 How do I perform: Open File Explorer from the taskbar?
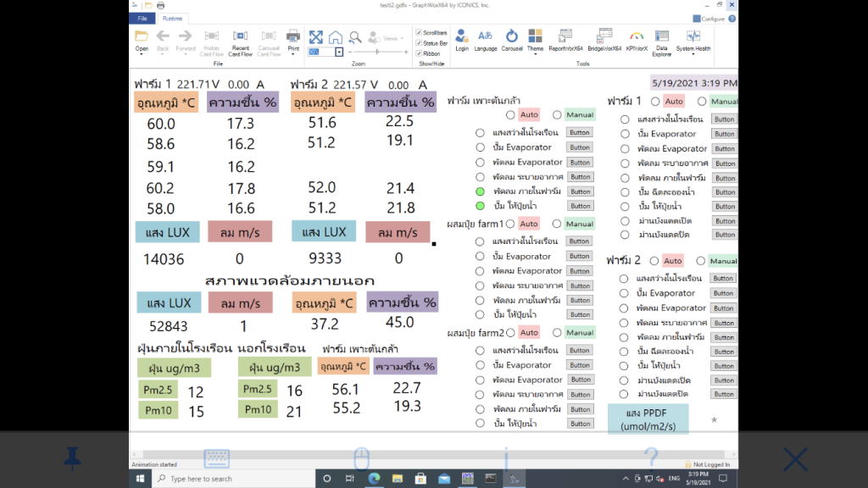[398, 479]
